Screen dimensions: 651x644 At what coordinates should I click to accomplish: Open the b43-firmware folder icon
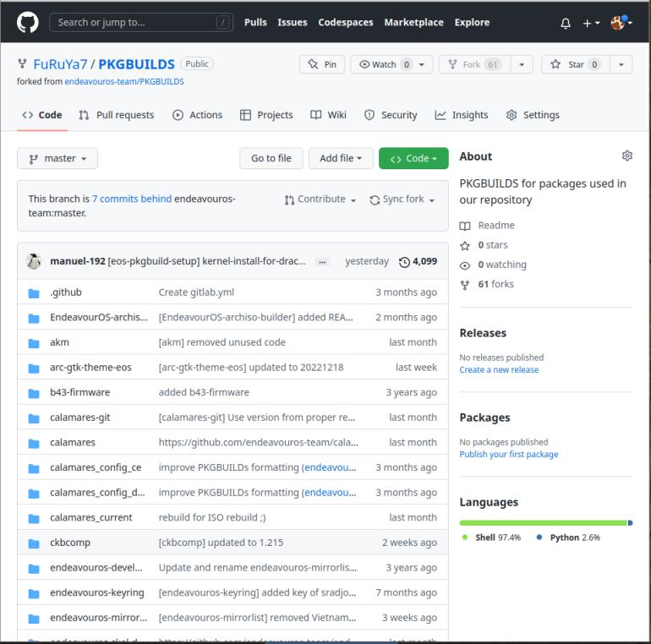coord(34,393)
